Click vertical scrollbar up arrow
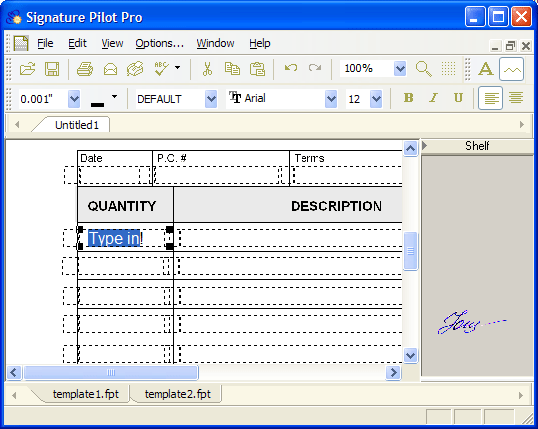The width and height of the screenshot is (538, 429). coord(410,148)
